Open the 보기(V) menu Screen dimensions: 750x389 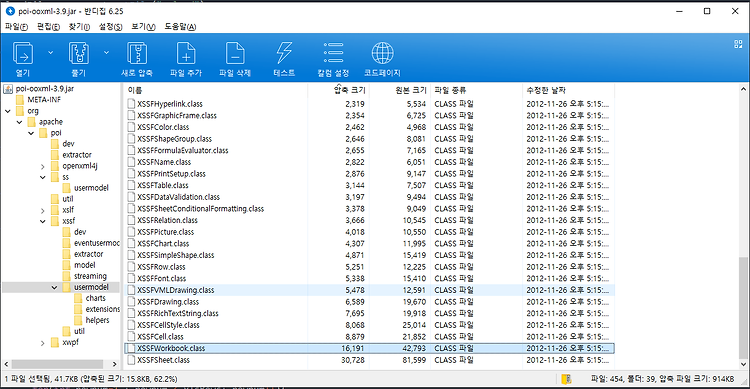[x=143, y=27]
